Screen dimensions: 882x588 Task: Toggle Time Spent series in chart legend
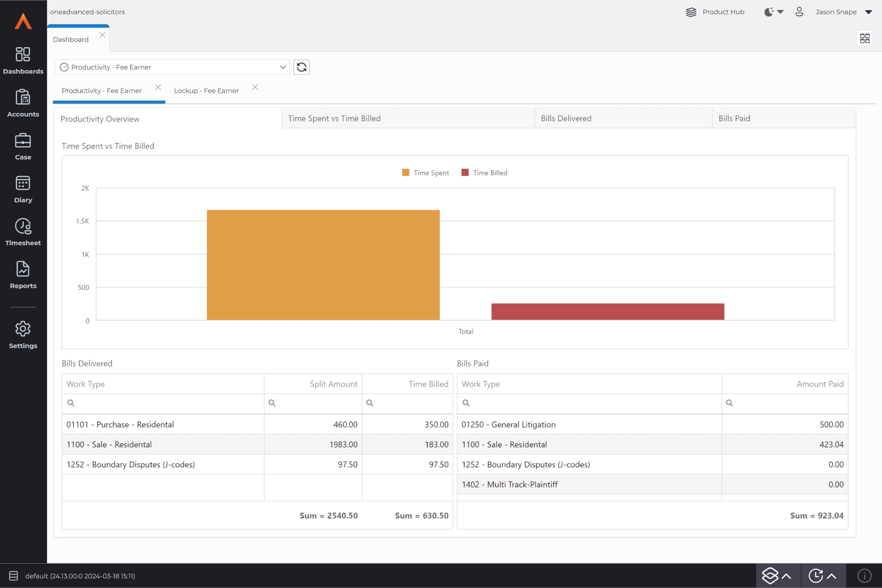click(426, 173)
